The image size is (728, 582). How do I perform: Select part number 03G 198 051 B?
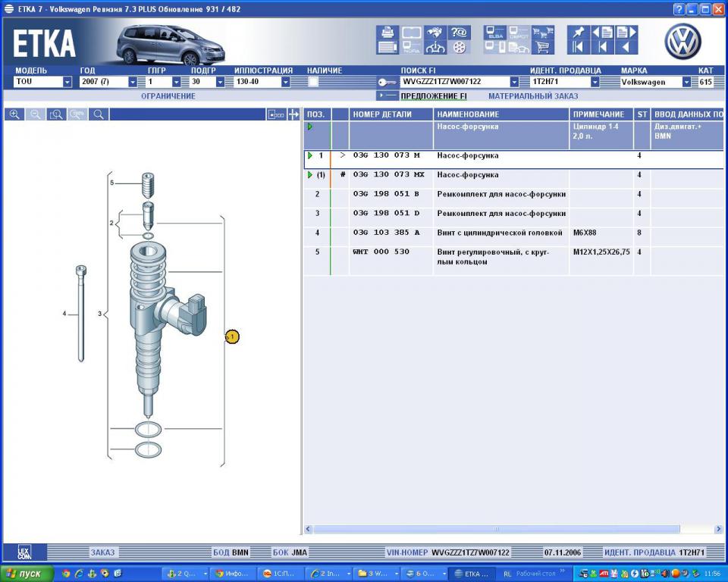[386, 194]
